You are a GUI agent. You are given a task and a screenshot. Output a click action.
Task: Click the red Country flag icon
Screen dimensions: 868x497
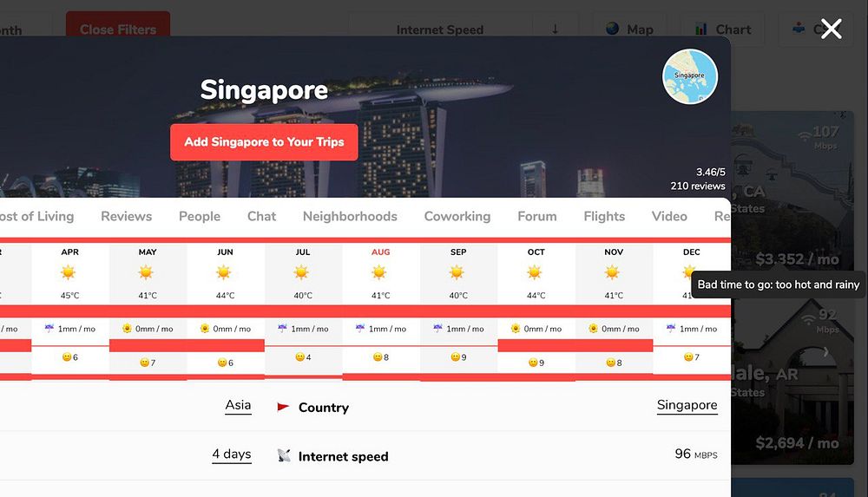tap(283, 407)
